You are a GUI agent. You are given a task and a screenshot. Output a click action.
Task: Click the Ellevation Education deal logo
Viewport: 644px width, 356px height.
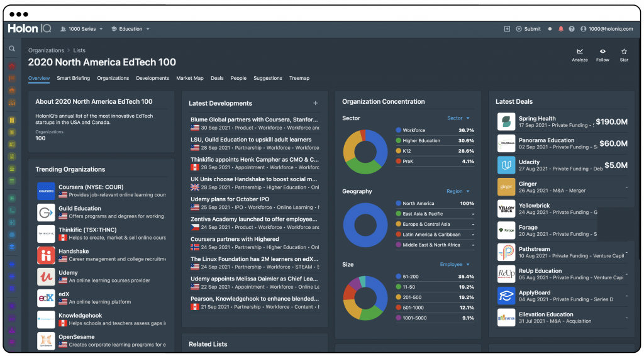pyautogui.click(x=506, y=318)
